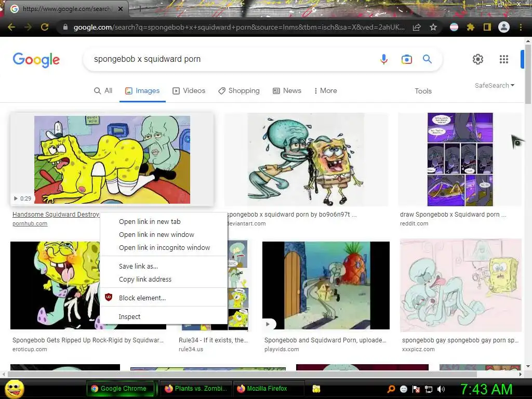Click the browser address bar URL
Screen dimensions: 532x399
tap(239, 27)
